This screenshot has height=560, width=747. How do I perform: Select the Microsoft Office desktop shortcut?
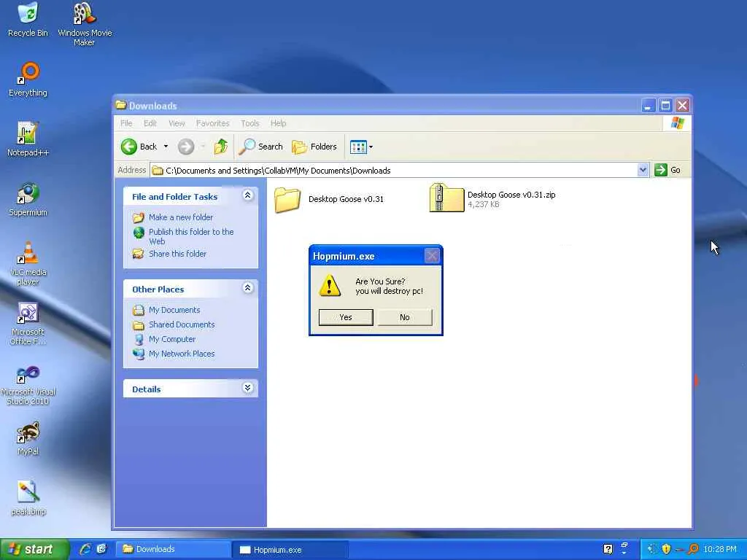point(28,324)
